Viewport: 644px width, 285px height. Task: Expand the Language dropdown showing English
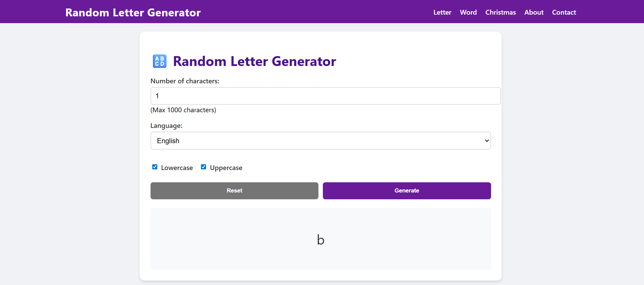pos(320,141)
